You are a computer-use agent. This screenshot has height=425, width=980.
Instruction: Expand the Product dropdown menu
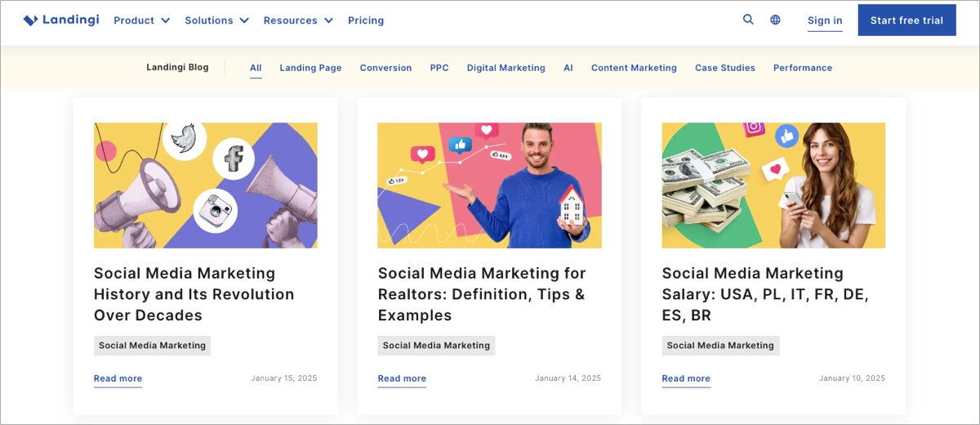[141, 20]
